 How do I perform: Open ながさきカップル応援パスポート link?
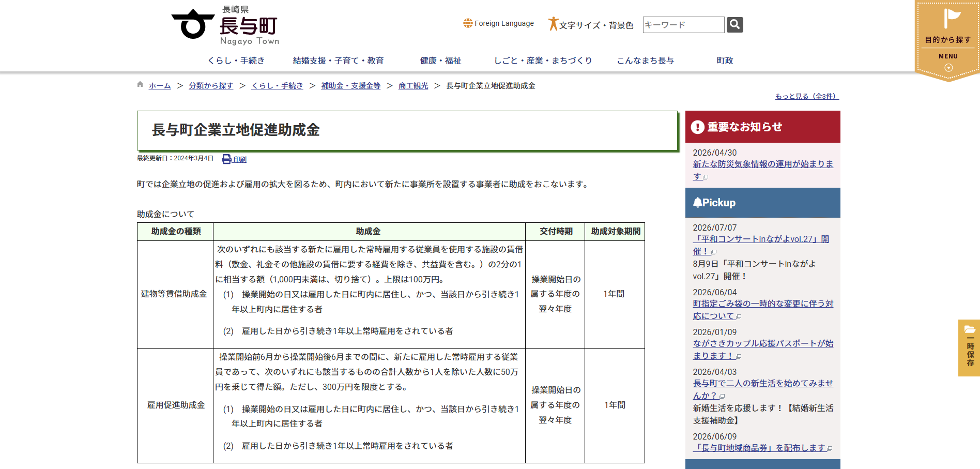[763, 350]
